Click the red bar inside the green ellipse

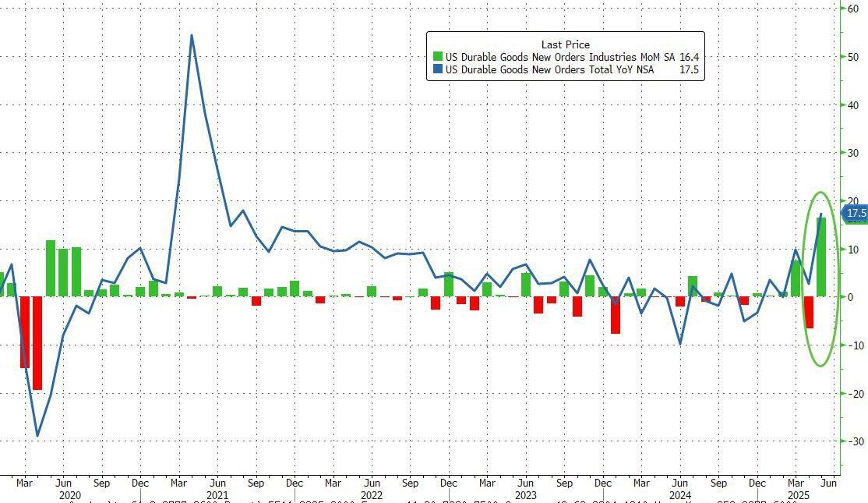809,312
